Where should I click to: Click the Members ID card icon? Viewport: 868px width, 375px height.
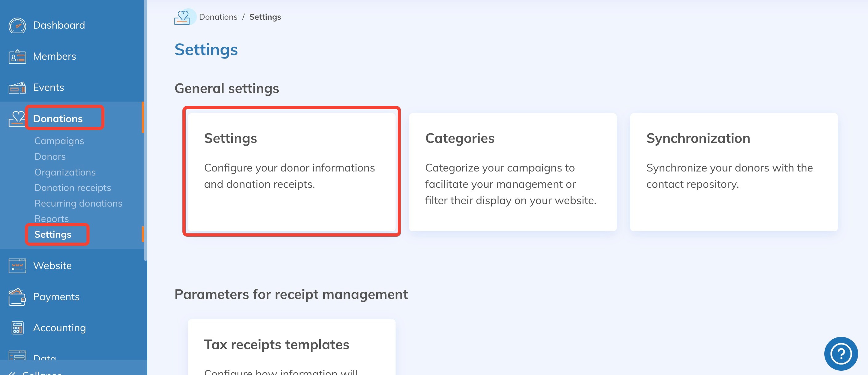(17, 57)
